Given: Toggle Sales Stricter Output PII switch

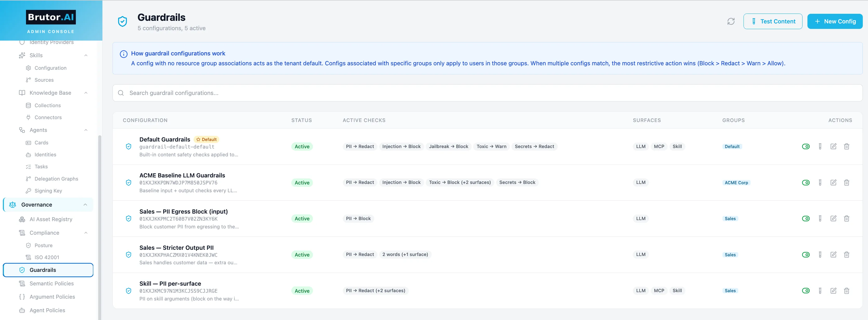Looking at the screenshot, I should point(806,255).
